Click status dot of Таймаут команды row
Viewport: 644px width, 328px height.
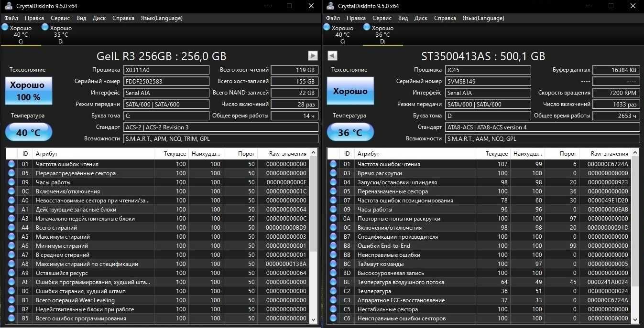pos(333,264)
